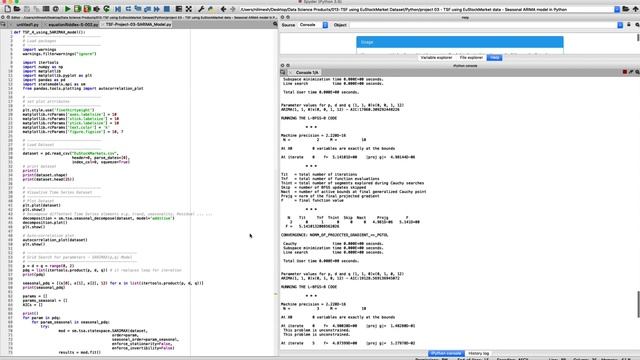Click the Help pane vertical scrollbar

(x=638, y=37)
